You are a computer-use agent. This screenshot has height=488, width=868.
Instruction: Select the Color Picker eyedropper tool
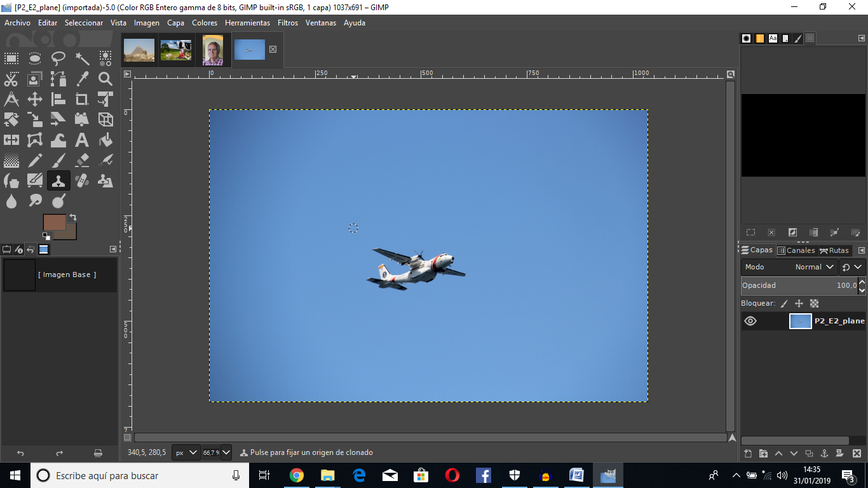(x=82, y=79)
